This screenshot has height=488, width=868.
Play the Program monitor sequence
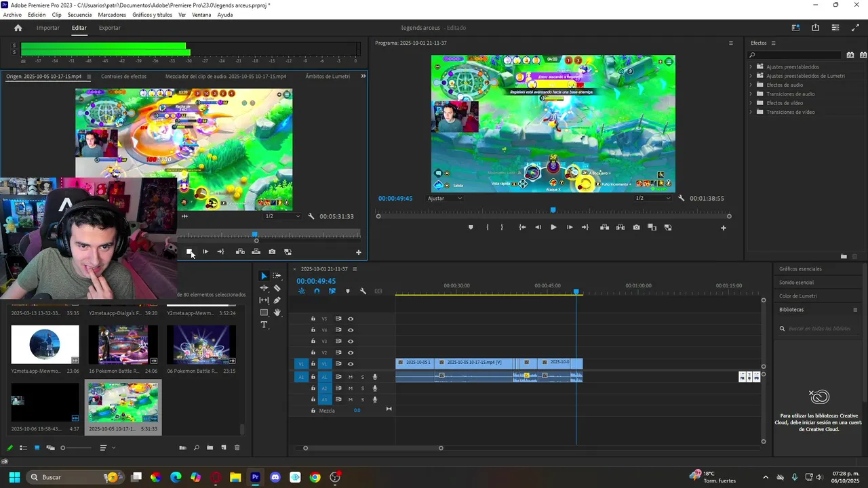point(553,228)
